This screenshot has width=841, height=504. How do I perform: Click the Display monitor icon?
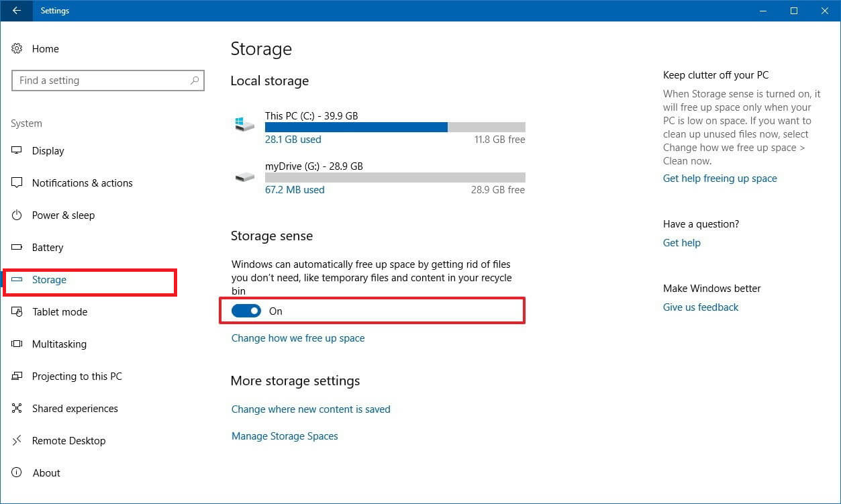(17, 151)
